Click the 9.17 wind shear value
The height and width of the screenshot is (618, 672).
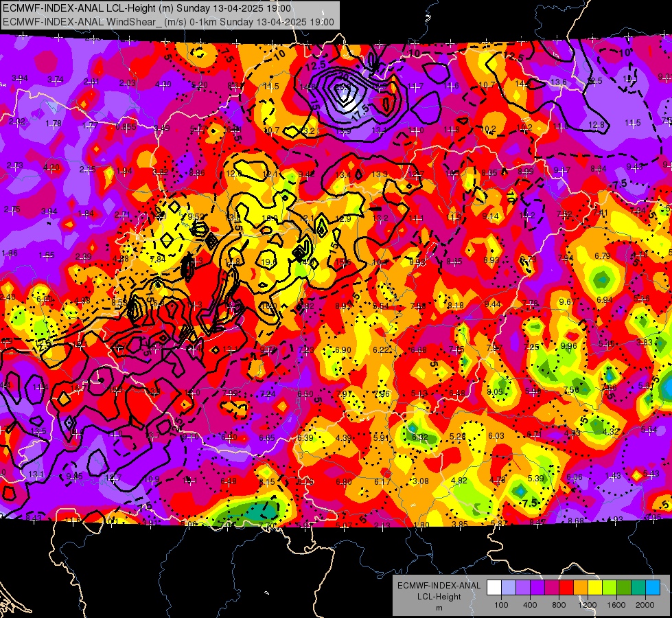pos(561,170)
